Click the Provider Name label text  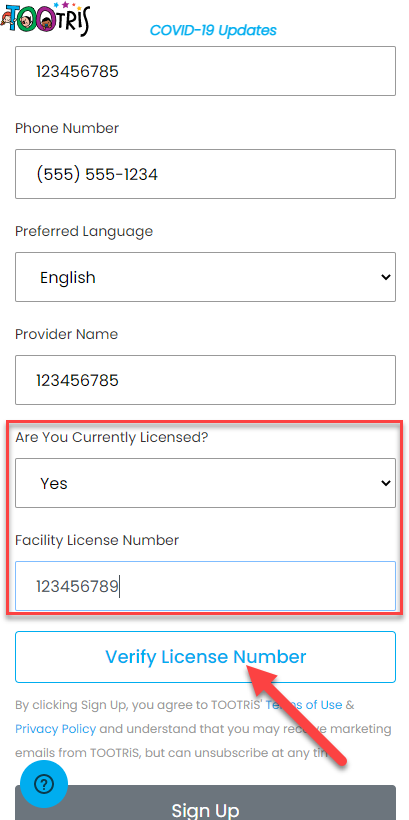pos(66,334)
